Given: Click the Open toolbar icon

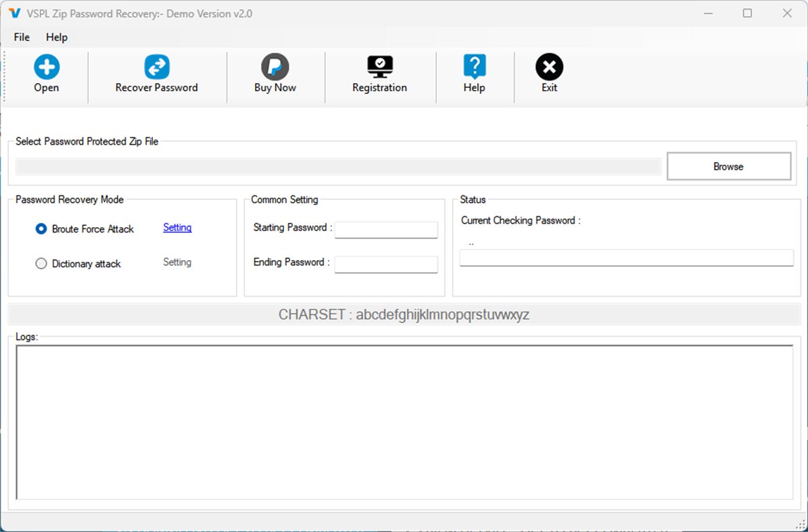Looking at the screenshot, I should point(47,67).
